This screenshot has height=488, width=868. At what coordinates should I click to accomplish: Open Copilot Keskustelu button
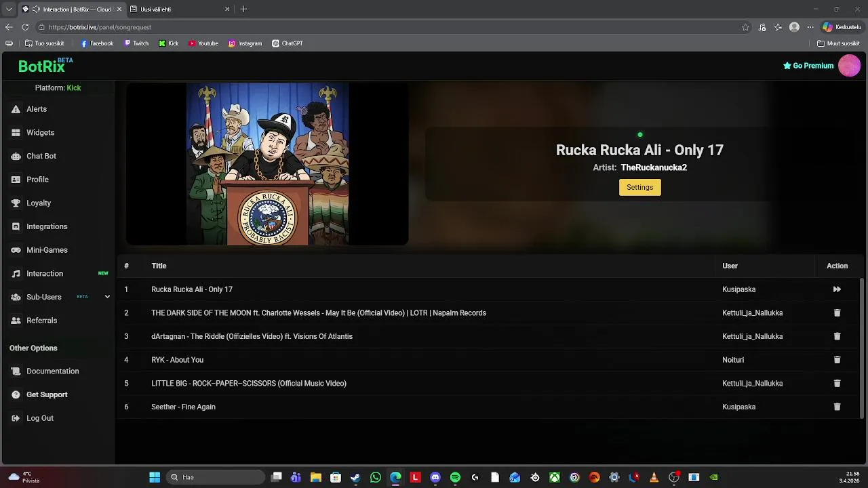click(842, 27)
